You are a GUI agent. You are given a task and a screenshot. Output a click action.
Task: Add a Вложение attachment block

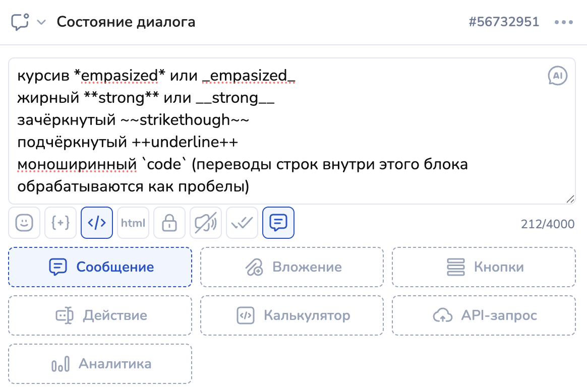point(292,267)
